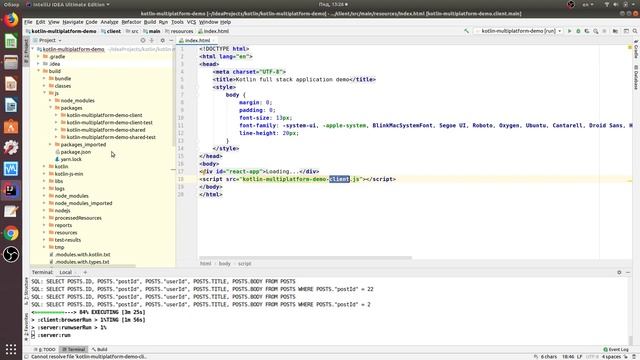
Task: Click IntelliJ IDEA icon in the dock
Action: (x=11, y=190)
